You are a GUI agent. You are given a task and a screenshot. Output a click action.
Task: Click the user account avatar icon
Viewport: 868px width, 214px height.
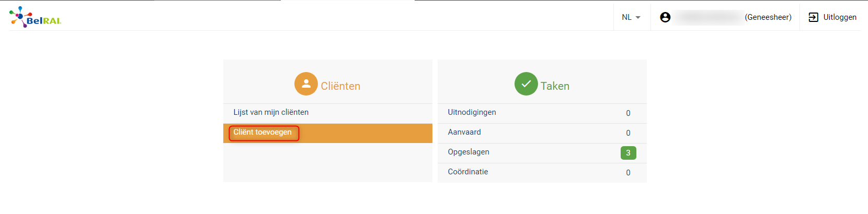pos(665,17)
